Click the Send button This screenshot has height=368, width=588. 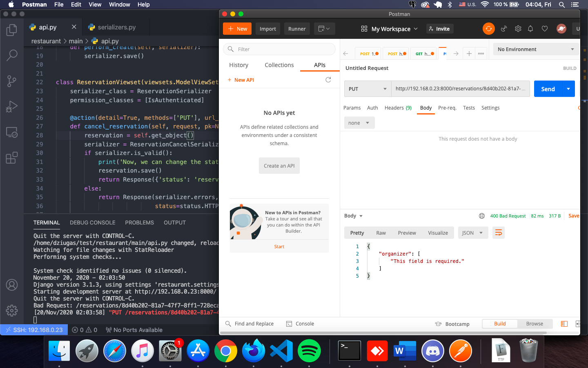pyautogui.click(x=548, y=89)
